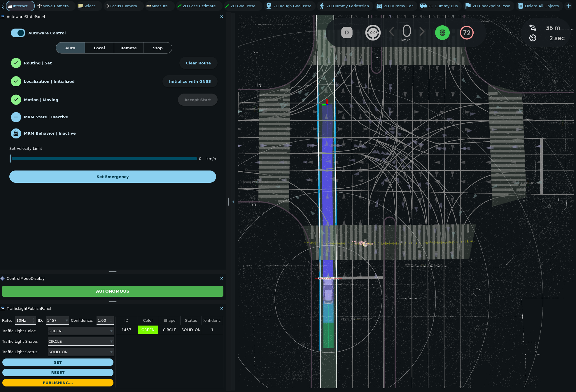Click the 72 speed limit sign

click(467, 33)
